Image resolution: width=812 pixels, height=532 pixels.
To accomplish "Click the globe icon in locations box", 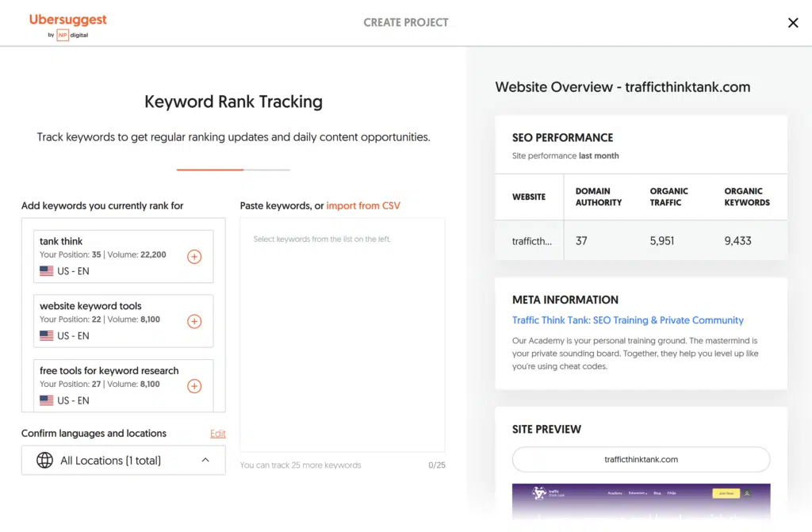I will pyautogui.click(x=45, y=461).
